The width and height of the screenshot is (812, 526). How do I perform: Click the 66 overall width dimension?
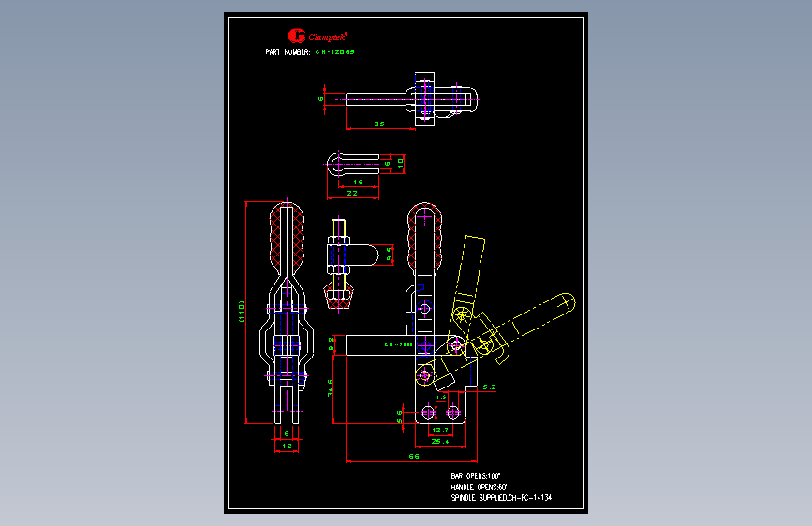tap(414, 456)
